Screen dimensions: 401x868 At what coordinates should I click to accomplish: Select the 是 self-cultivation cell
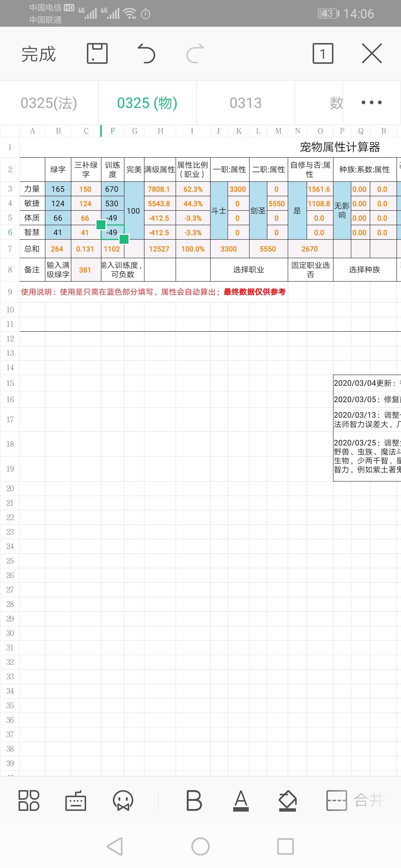coord(297,210)
